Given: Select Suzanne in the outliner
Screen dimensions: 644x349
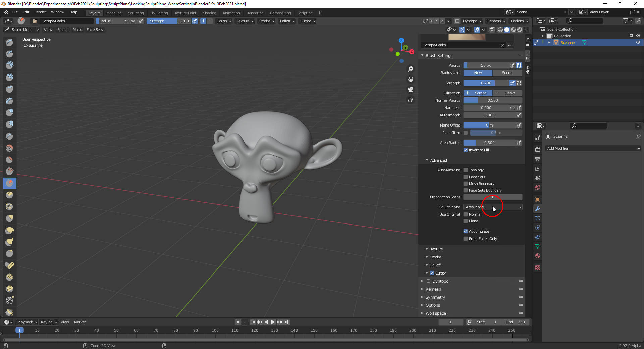Looking at the screenshot, I should pos(568,43).
